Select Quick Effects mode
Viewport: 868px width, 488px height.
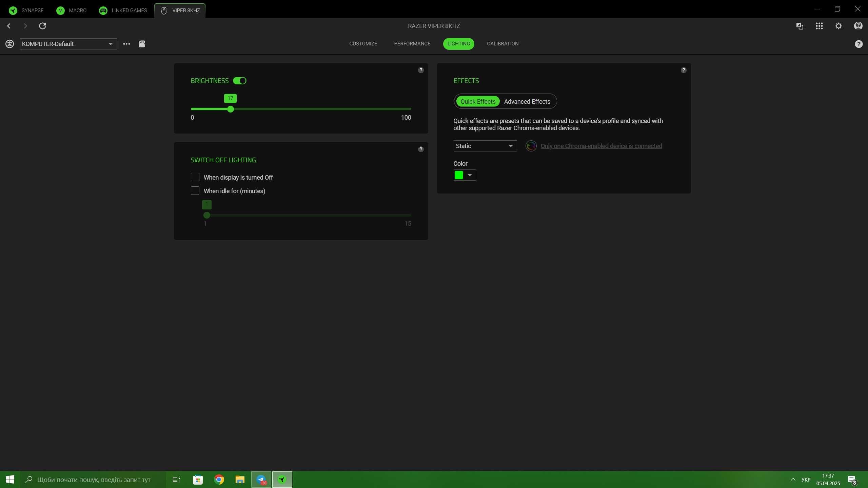[478, 101]
